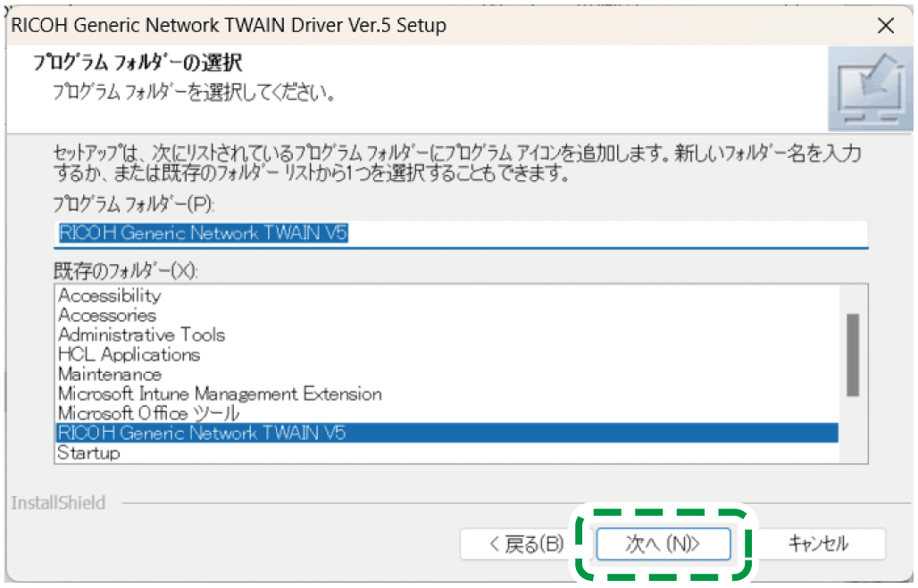The width and height of the screenshot is (918, 588).
Task: Choose Microsoft Intune Management Extension folder
Action: [x=220, y=393]
